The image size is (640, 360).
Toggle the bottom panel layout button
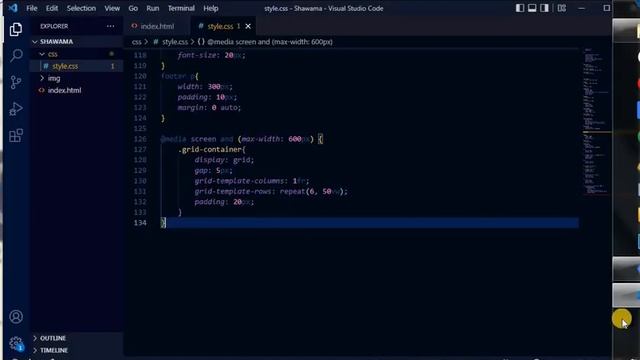click(532, 8)
